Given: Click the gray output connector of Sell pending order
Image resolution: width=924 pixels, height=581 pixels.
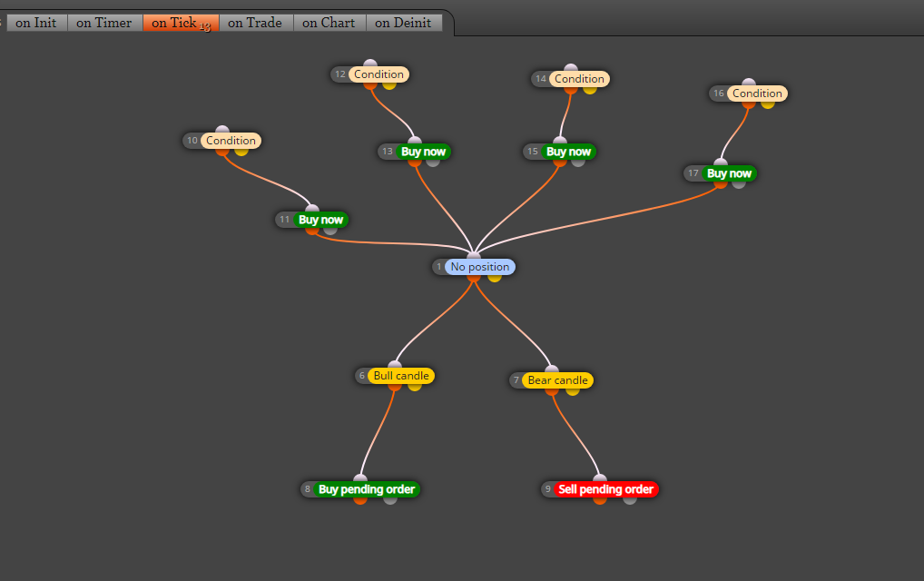Looking at the screenshot, I should pos(630,499).
